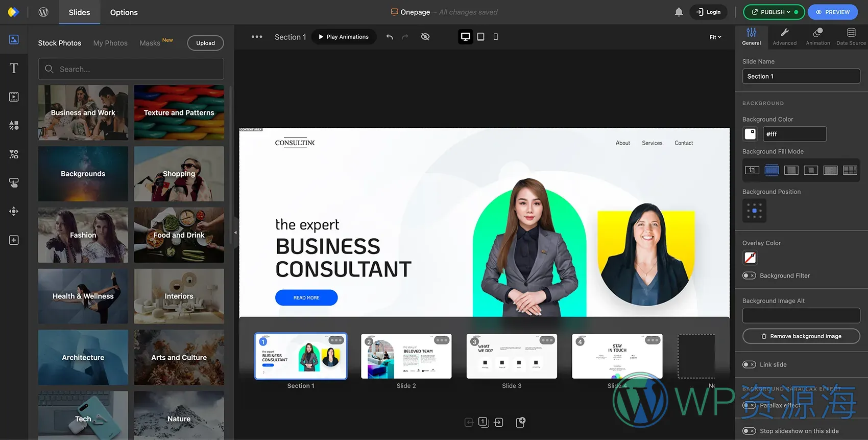The image size is (868, 440).
Task: Select the first background fill mode icon
Action: click(x=752, y=170)
